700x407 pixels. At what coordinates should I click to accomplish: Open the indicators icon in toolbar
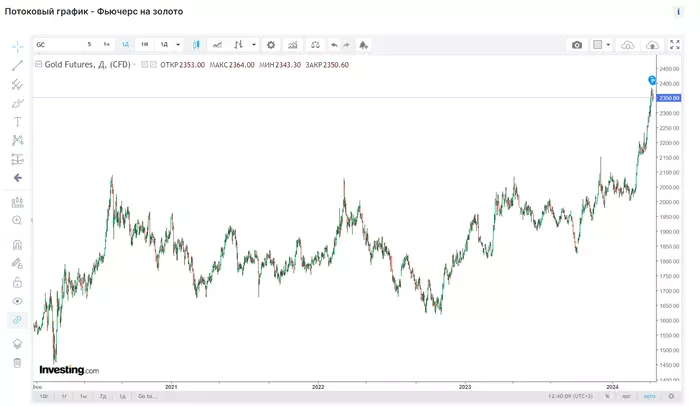click(238, 45)
